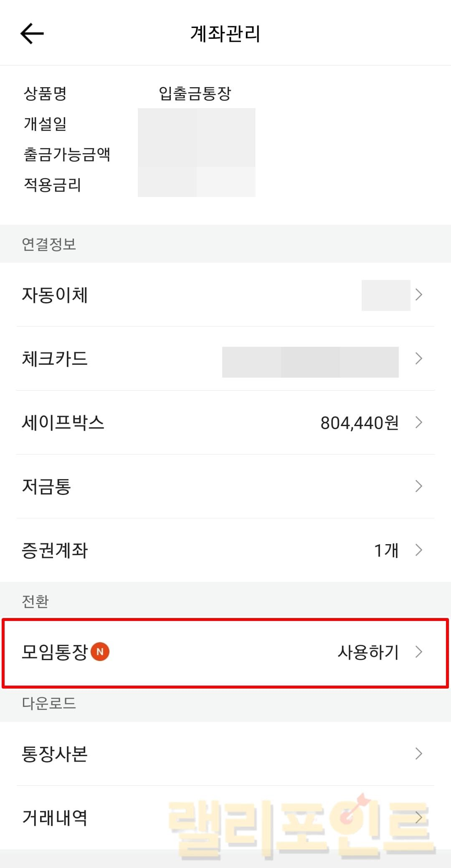Tap the 입출금통장 product name
This screenshot has height=868, width=451.
(x=195, y=93)
